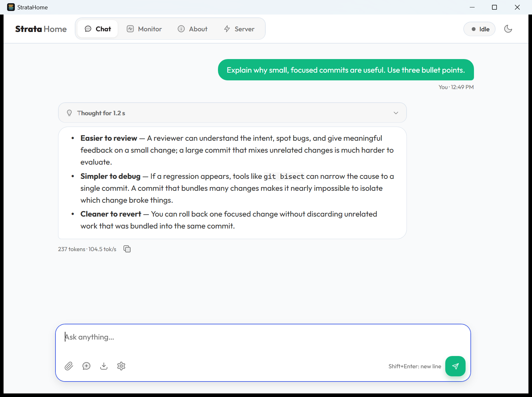The height and width of the screenshot is (397, 532).
Task: Expand the 'Thought for 1.2 s' panel
Action: [x=232, y=113]
